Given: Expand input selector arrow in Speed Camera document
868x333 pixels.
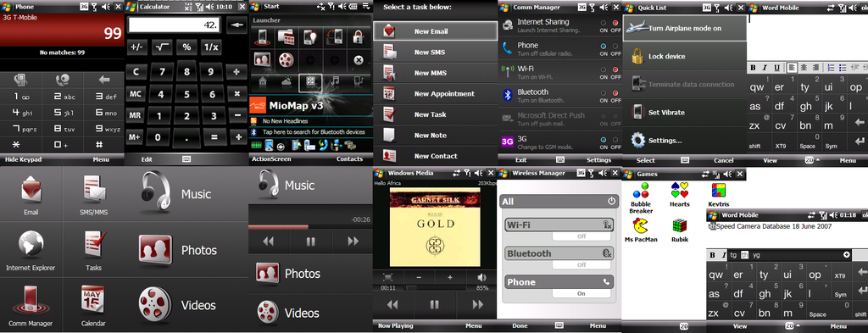Looking at the screenshot, I should [x=798, y=325].
